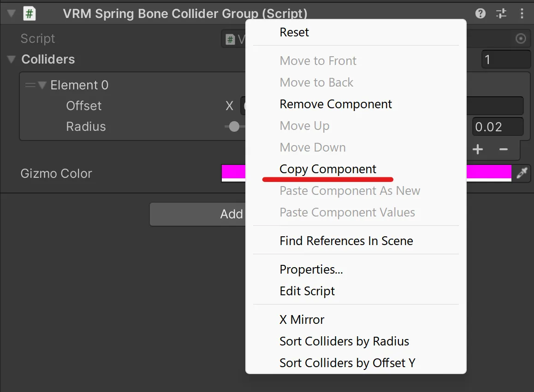Open the three-dot component options menu

coord(522,14)
